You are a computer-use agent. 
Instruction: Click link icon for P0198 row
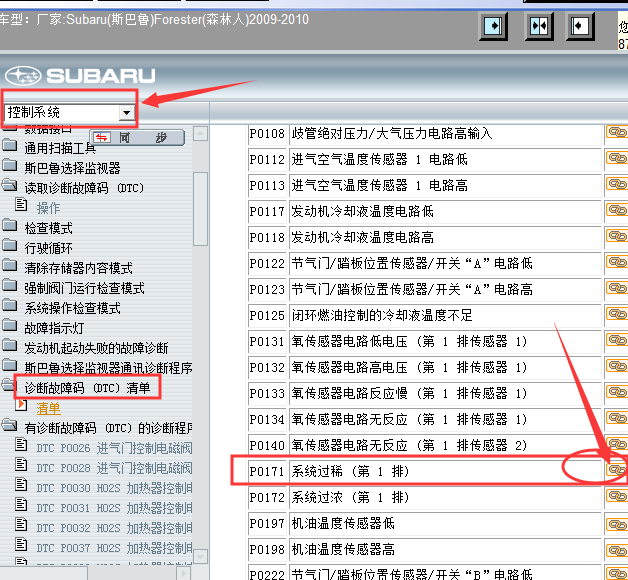tap(617, 550)
